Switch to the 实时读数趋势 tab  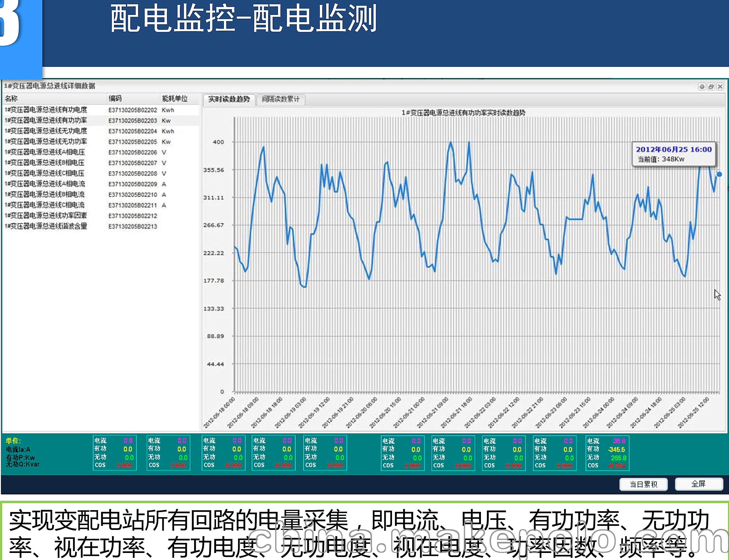229,99
